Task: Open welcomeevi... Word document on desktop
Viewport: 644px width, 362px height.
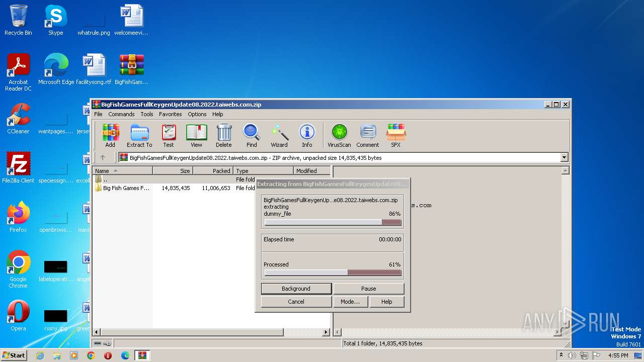Action: (131, 20)
